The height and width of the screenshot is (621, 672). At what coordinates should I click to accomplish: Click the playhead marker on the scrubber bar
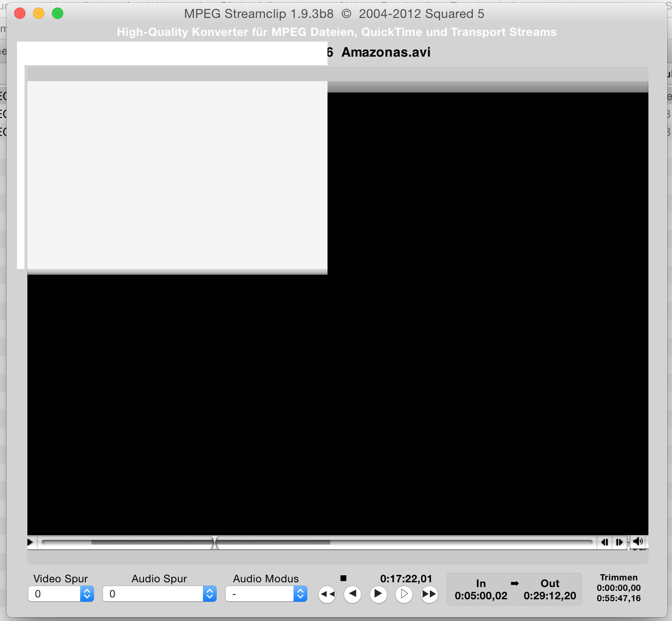(215, 543)
